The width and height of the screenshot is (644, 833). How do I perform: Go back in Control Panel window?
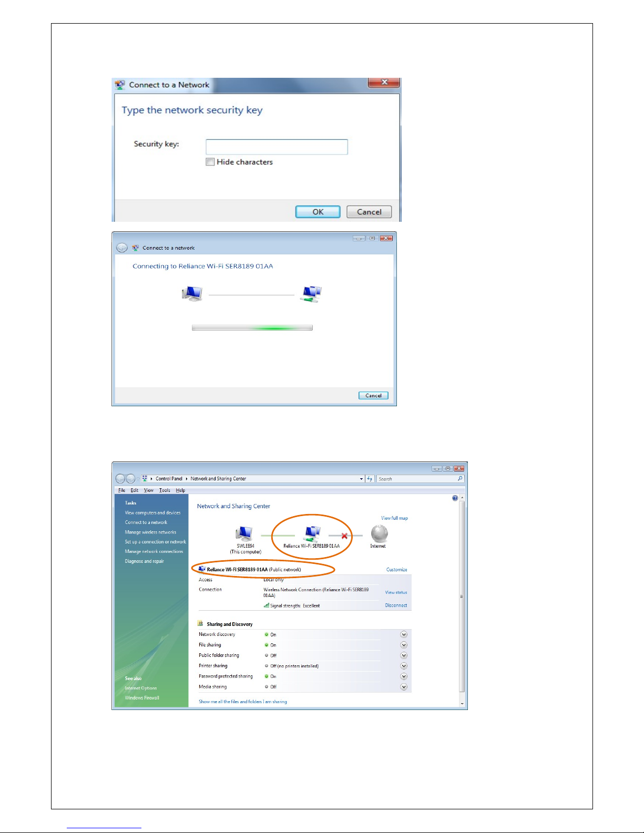120,479
